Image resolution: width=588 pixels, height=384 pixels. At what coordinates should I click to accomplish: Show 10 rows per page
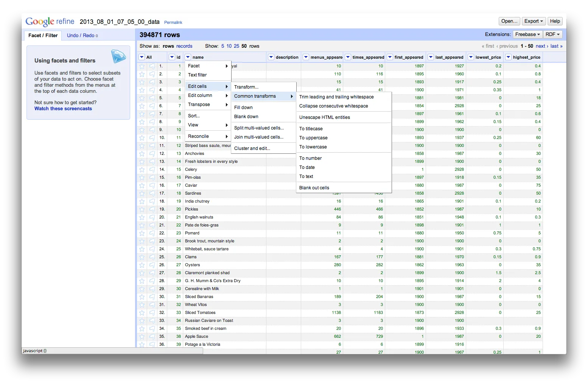[x=229, y=46]
